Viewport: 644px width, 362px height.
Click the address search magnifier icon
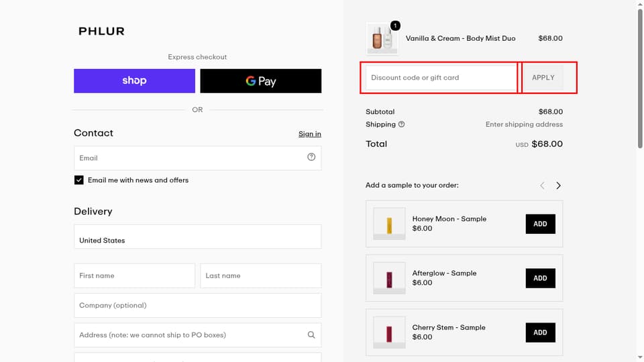[311, 335]
